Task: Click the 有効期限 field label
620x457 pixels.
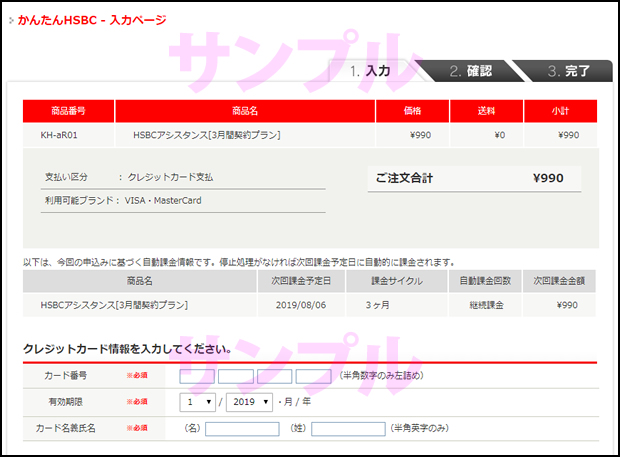Action: tap(66, 402)
